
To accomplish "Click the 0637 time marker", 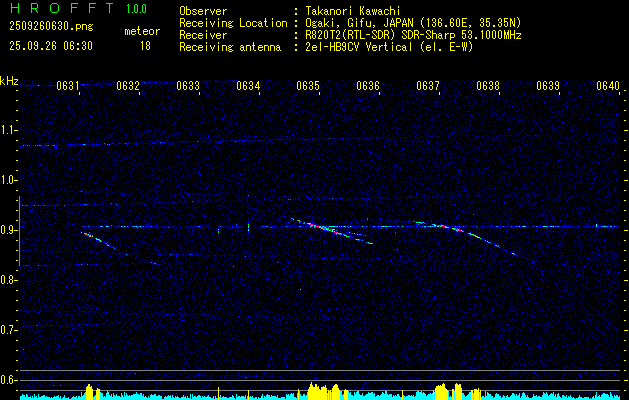I will point(428,86).
